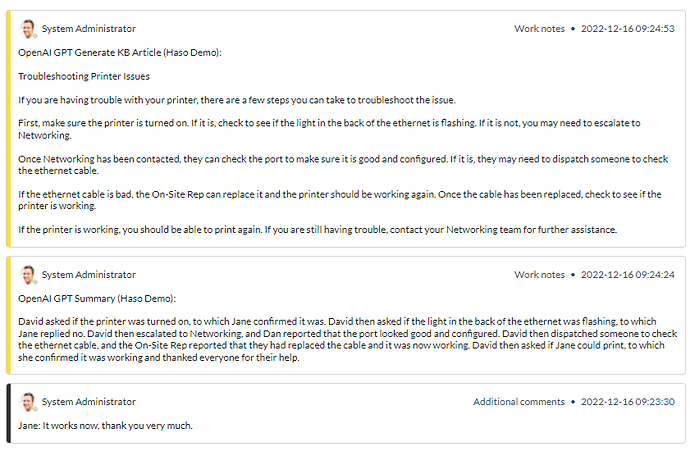Click the Additional comments label

(519, 402)
